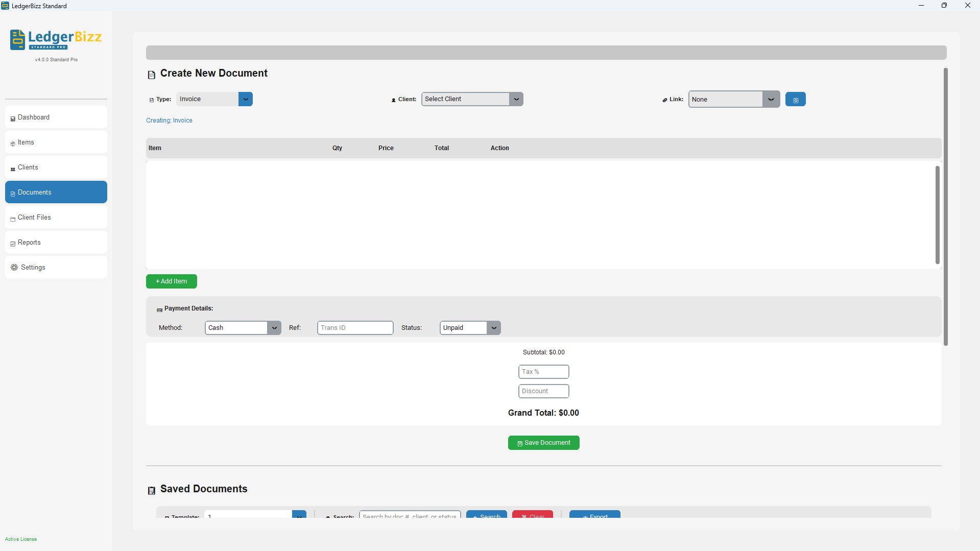This screenshot has height=551, width=980.
Task: Click the Grand Total amount text
Action: 543,413
